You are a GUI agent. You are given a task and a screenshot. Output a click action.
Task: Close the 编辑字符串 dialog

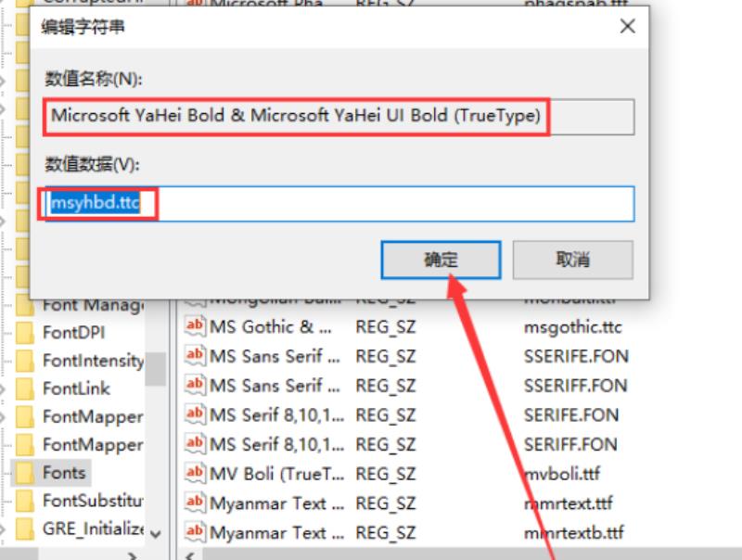pyautogui.click(x=628, y=26)
